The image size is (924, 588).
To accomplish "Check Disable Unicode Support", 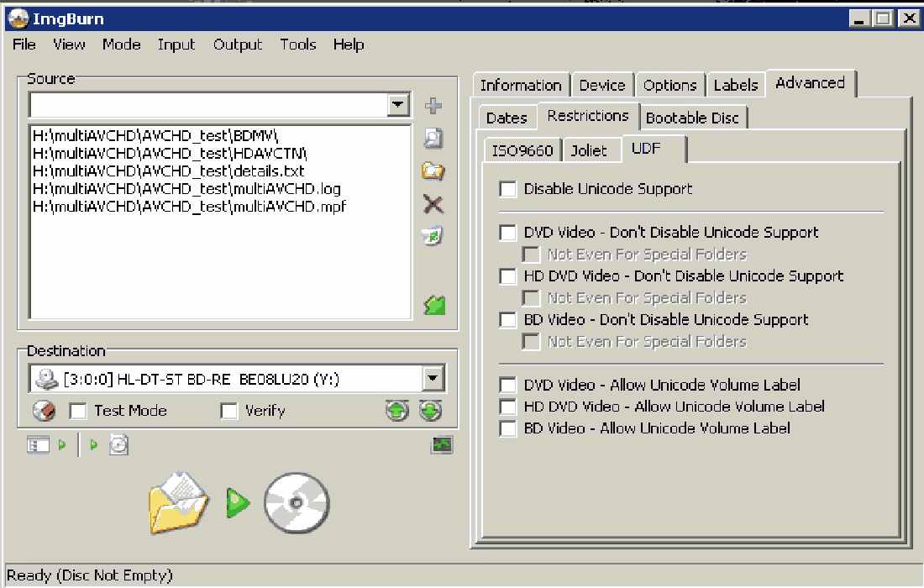I will point(507,189).
